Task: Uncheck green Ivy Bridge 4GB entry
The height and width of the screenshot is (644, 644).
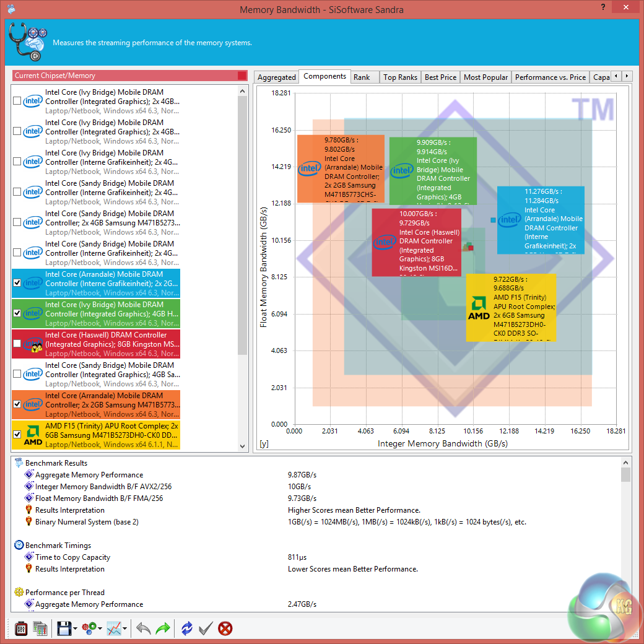Action: tap(17, 313)
